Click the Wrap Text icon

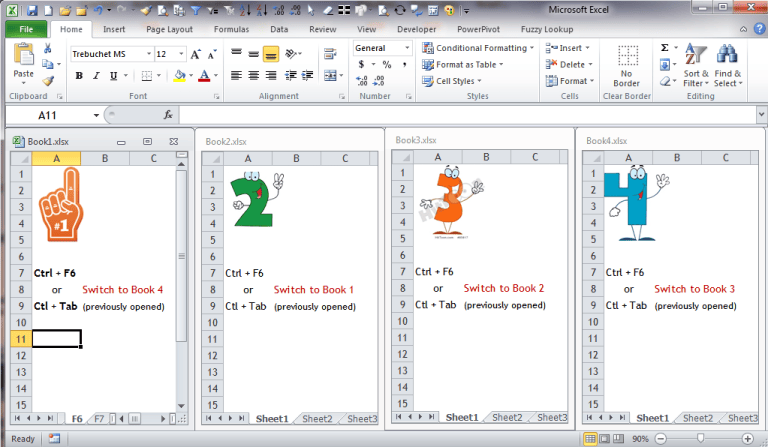(330, 54)
